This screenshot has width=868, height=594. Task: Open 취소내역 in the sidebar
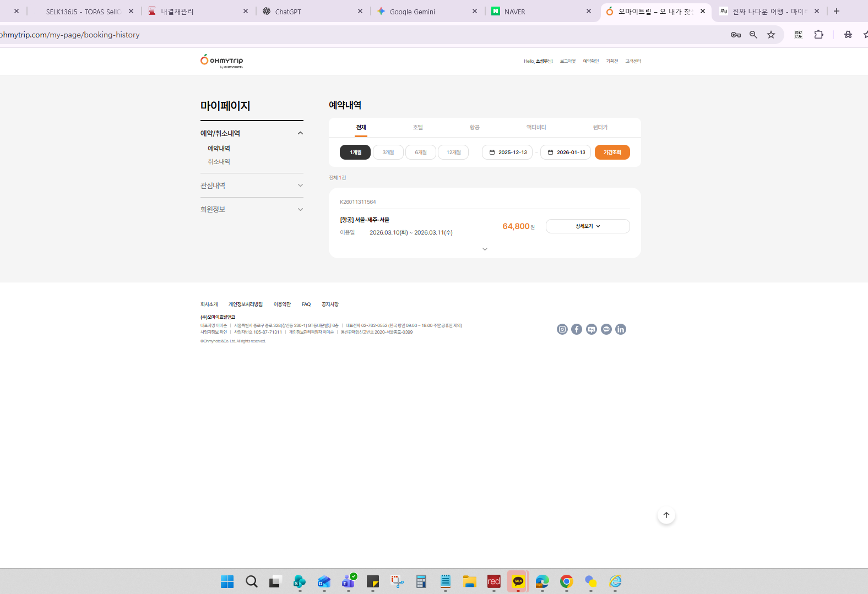click(x=219, y=162)
